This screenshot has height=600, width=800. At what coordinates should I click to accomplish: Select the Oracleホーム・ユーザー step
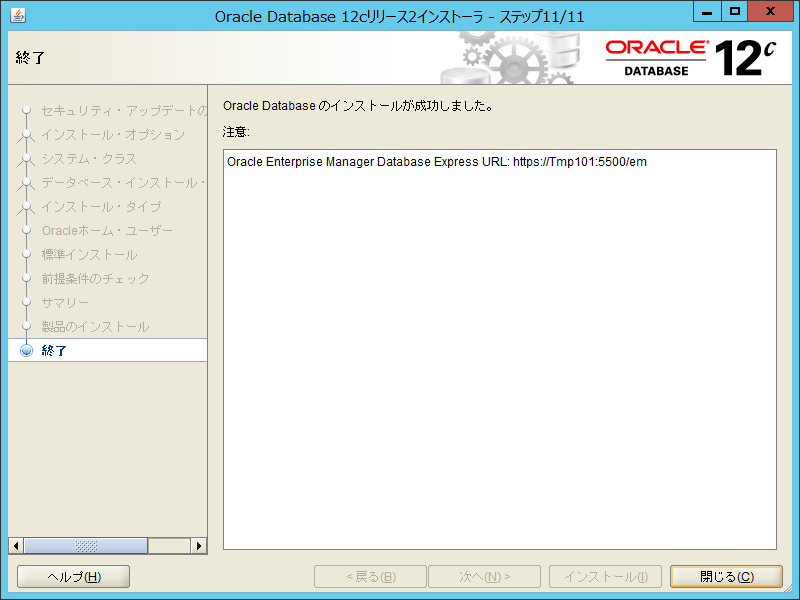[108, 231]
